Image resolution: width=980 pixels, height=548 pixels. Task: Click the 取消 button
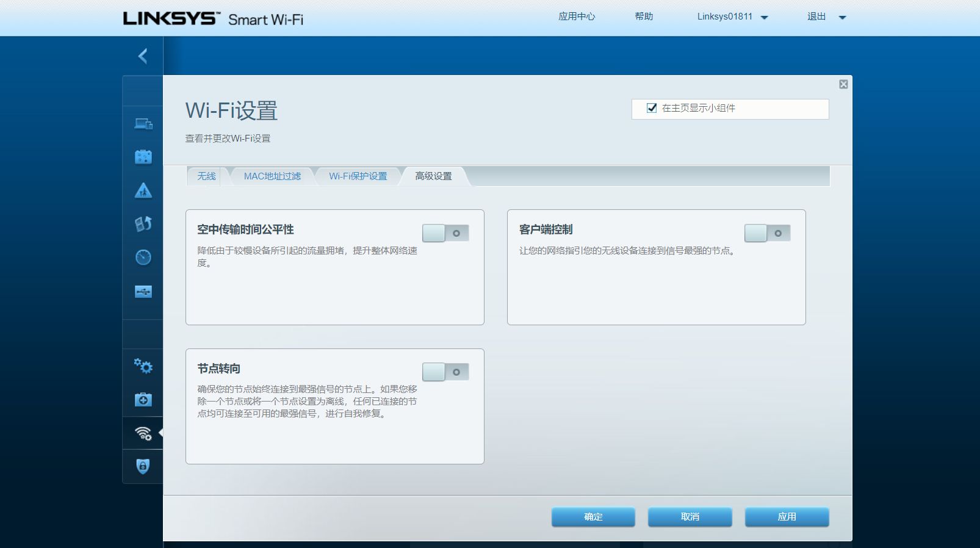pos(690,517)
